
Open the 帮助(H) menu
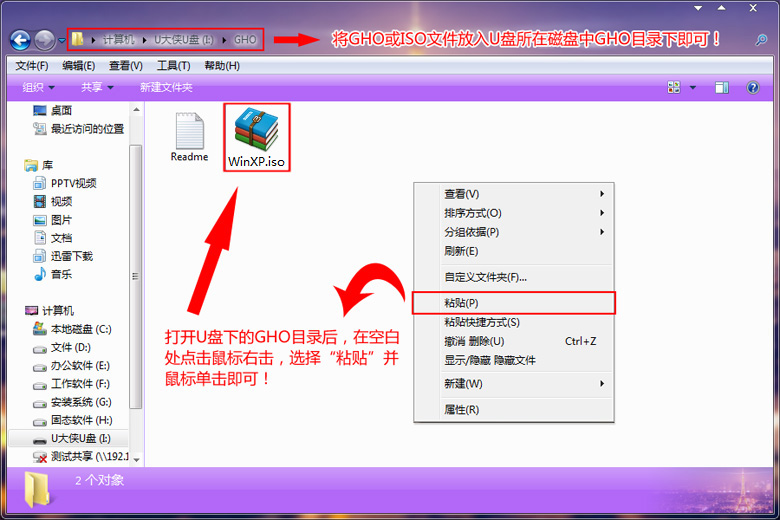pos(222,66)
